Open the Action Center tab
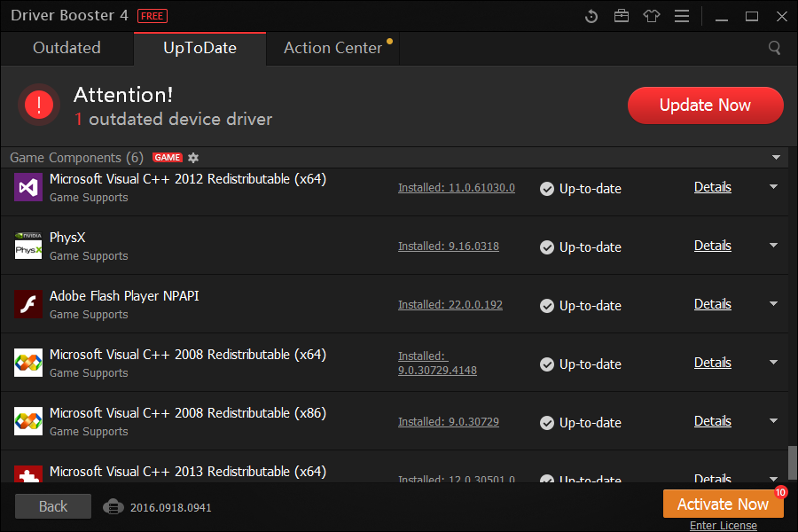798x532 pixels. click(332, 49)
